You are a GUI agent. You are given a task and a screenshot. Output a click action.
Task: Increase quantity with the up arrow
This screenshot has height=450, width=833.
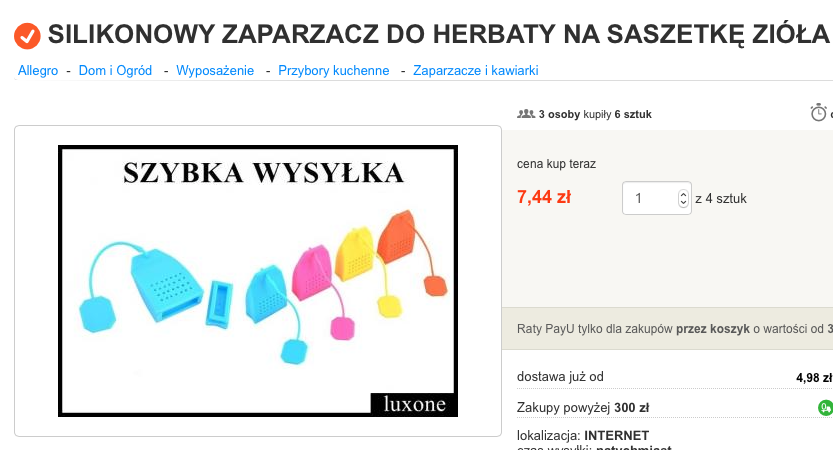pos(683,194)
